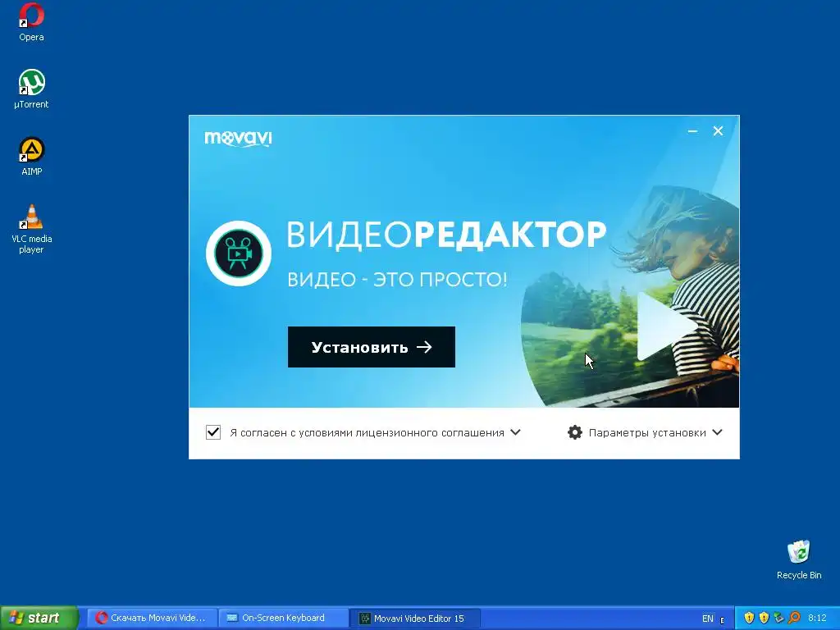
Task: Minimize the Movavi installer window
Action: (692, 131)
